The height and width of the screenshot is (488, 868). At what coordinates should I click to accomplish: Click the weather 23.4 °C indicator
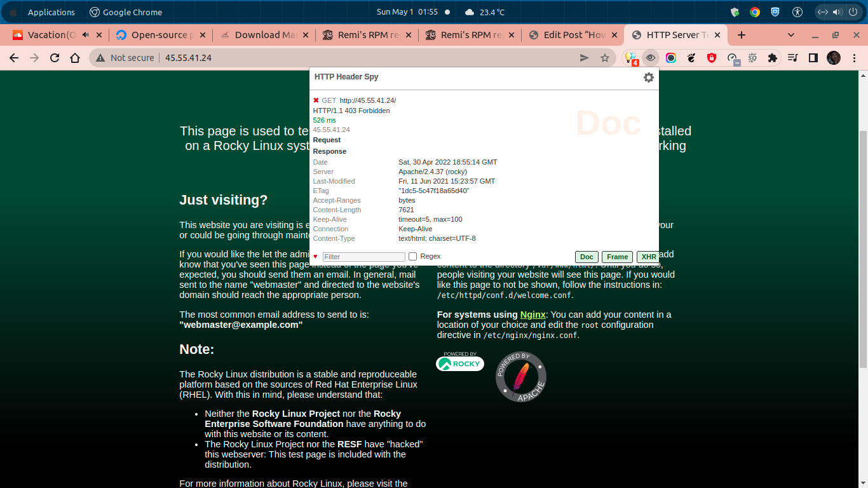[x=485, y=12]
